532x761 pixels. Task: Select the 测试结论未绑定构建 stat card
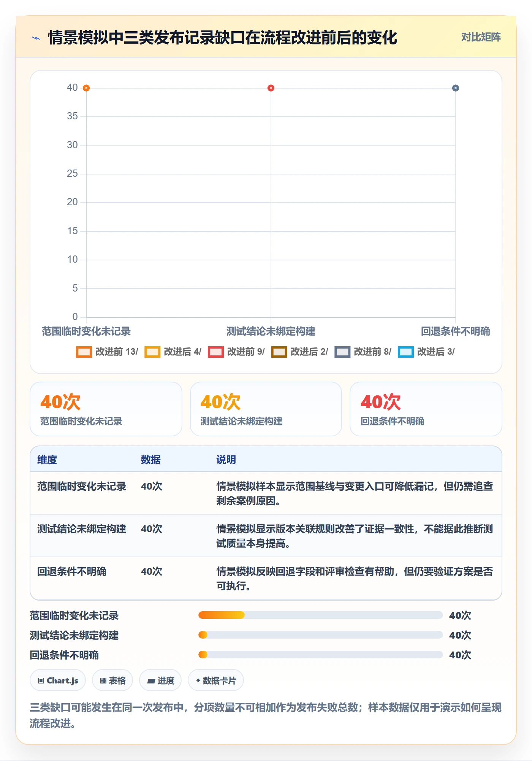point(266,409)
